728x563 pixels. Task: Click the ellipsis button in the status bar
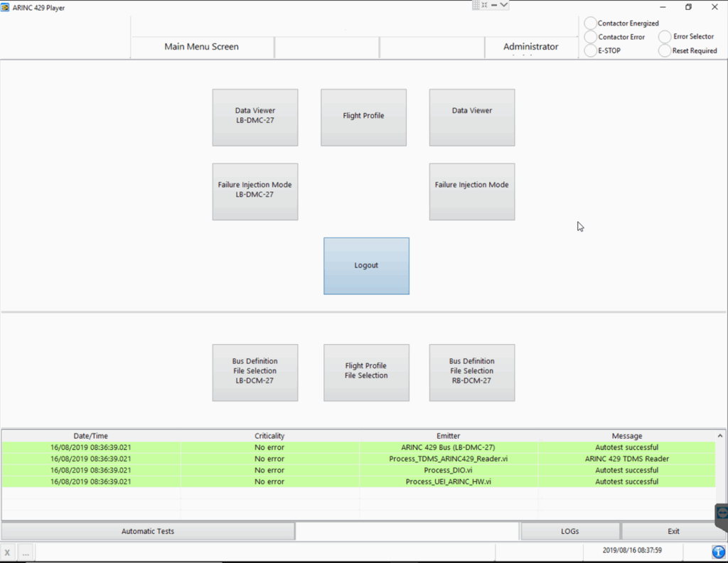click(26, 552)
